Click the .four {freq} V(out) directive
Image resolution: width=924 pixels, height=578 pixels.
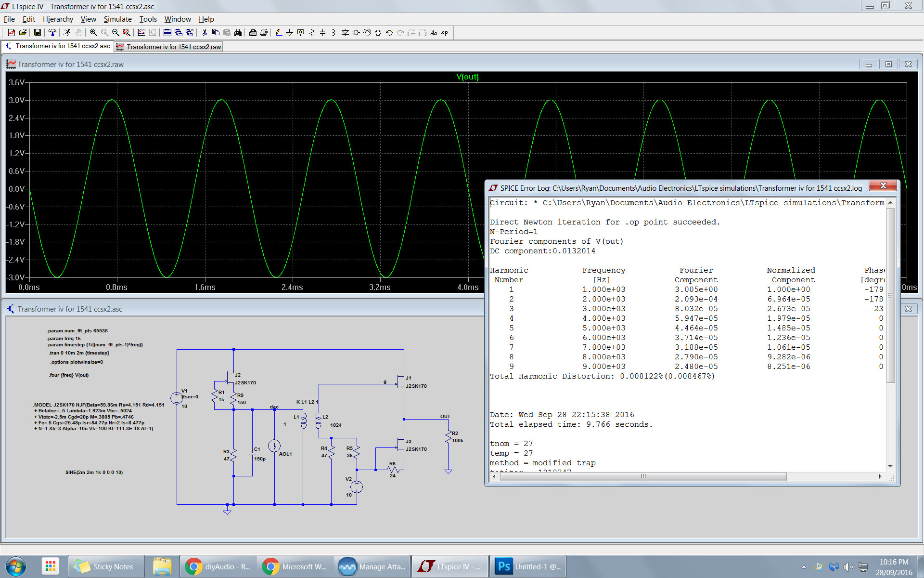pyautogui.click(x=69, y=375)
